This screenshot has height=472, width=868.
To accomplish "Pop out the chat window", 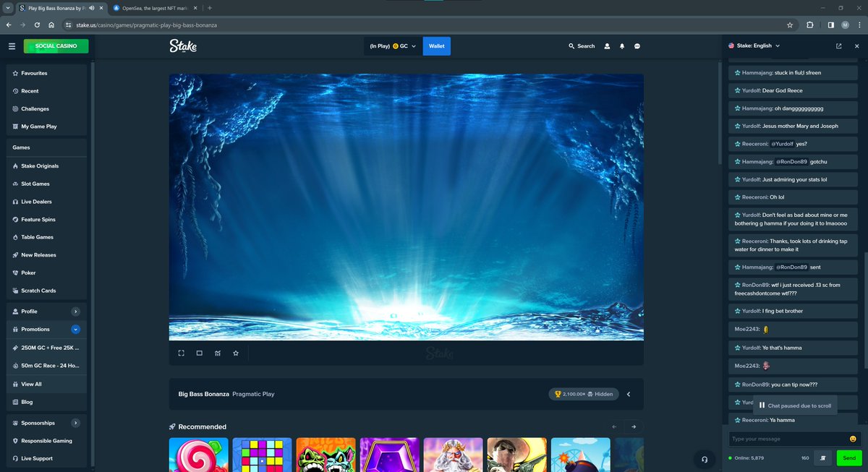I will (839, 46).
